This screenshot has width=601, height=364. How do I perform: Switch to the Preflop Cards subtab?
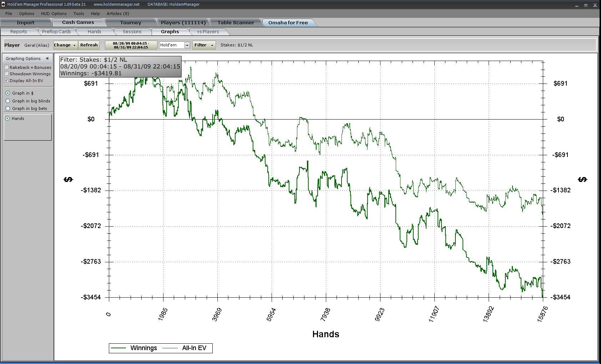[56, 32]
